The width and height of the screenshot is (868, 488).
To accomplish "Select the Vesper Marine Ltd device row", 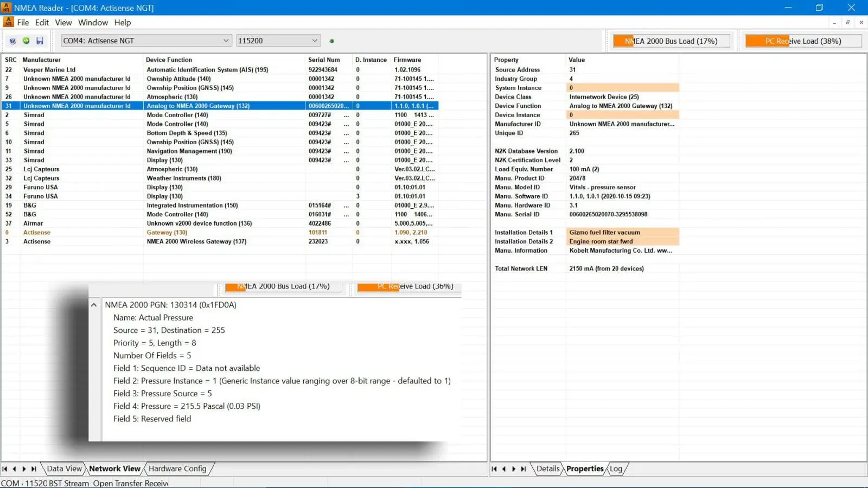I will [220, 70].
